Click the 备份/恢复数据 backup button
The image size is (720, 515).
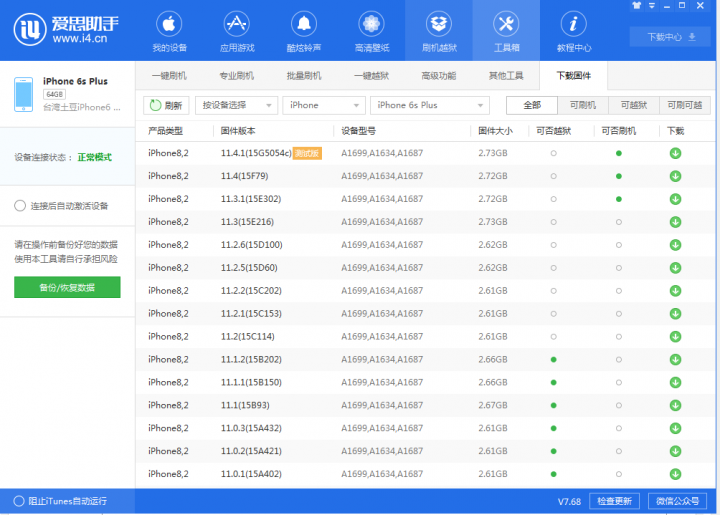[x=67, y=287]
